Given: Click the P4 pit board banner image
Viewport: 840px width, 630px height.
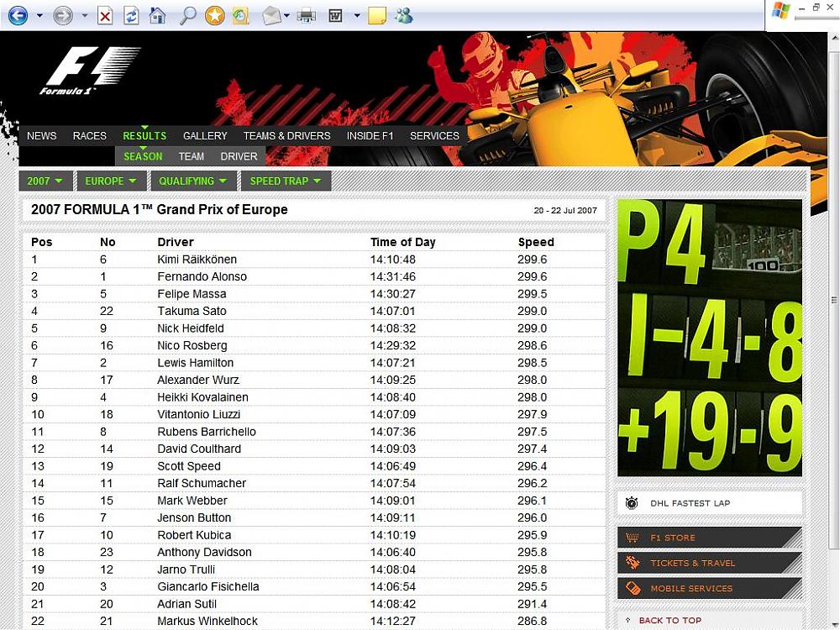Looking at the screenshot, I should pyautogui.click(x=710, y=338).
